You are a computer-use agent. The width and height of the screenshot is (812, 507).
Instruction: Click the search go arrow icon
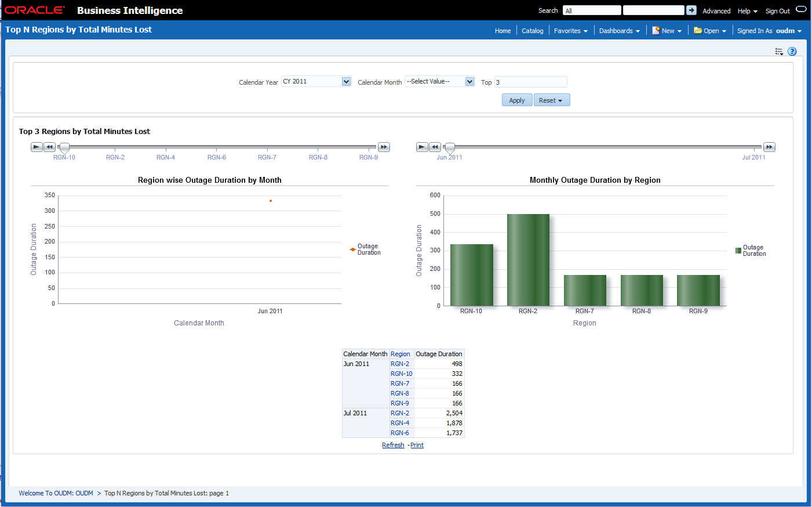click(x=691, y=10)
